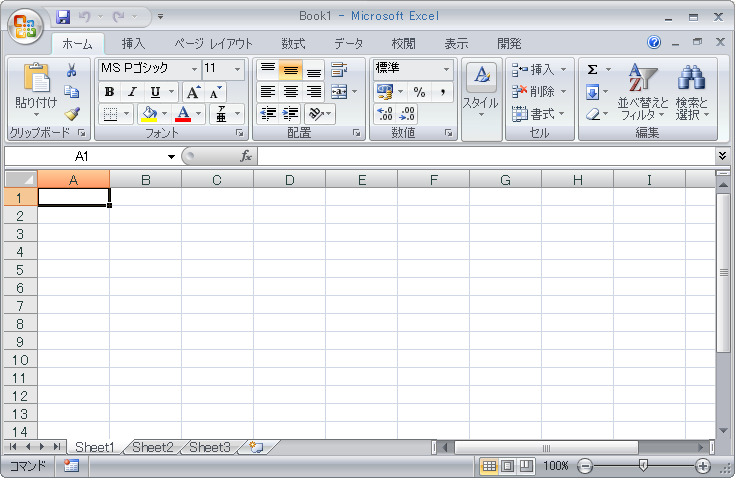The width and height of the screenshot is (735, 478).
Task: Click the wrap text icon
Action: pos(339,70)
